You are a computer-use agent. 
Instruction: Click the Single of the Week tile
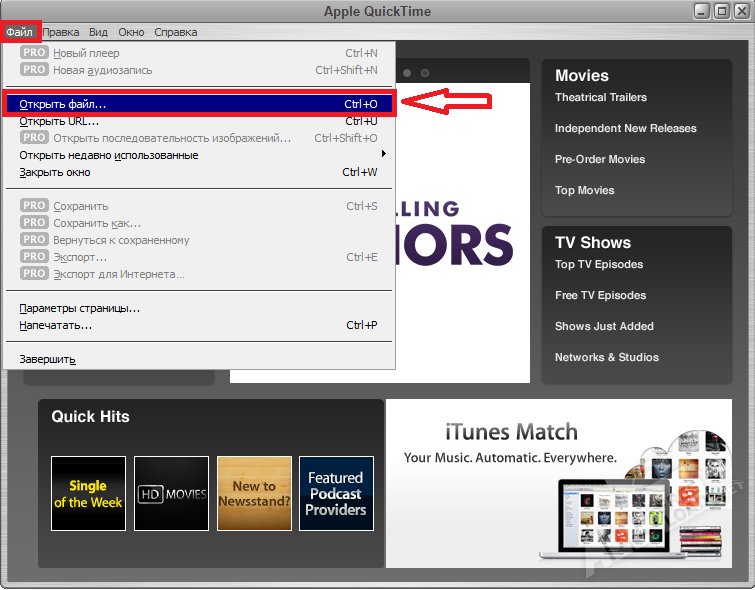click(x=88, y=493)
